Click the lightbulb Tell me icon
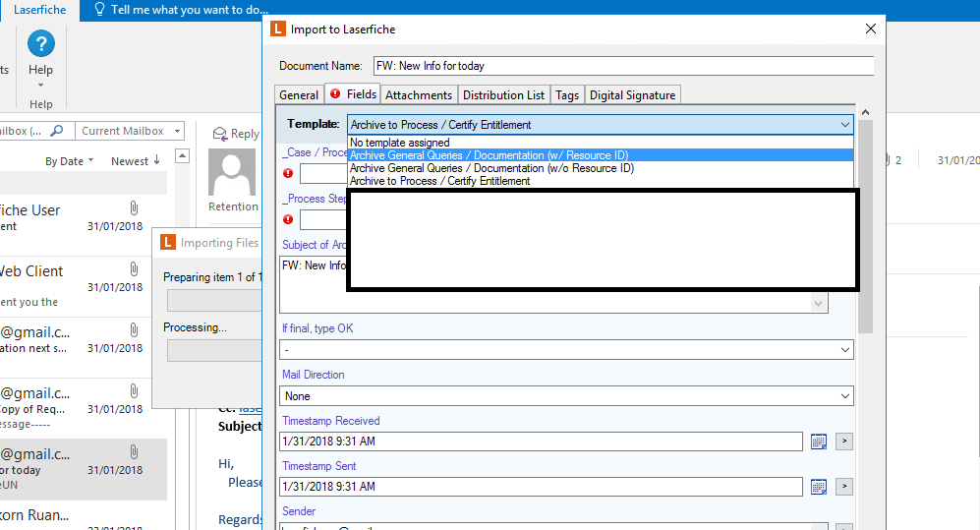The height and width of the screenshot is (530, 980). click(x=98, y=10)
